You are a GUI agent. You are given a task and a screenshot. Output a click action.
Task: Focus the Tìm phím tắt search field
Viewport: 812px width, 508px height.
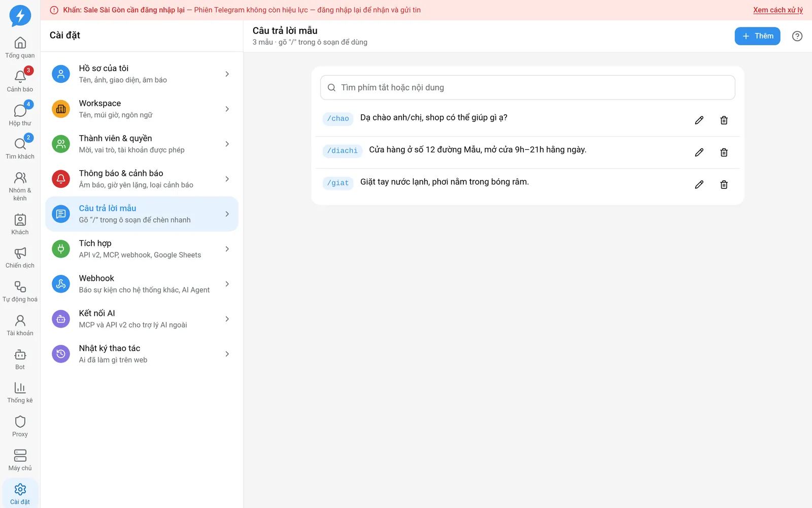[528, 87]
